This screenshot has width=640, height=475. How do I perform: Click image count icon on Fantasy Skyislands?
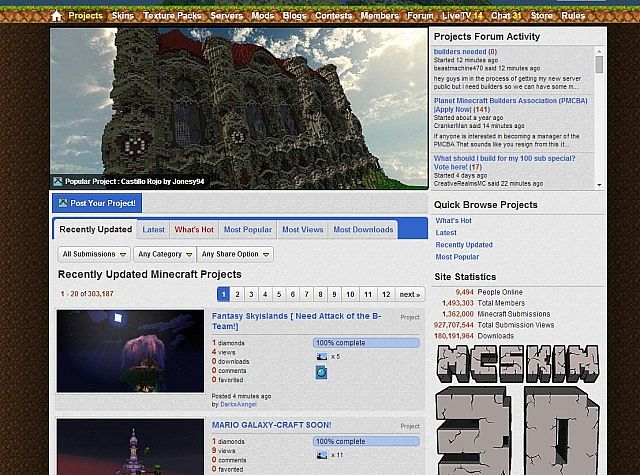tap(322, 357)
